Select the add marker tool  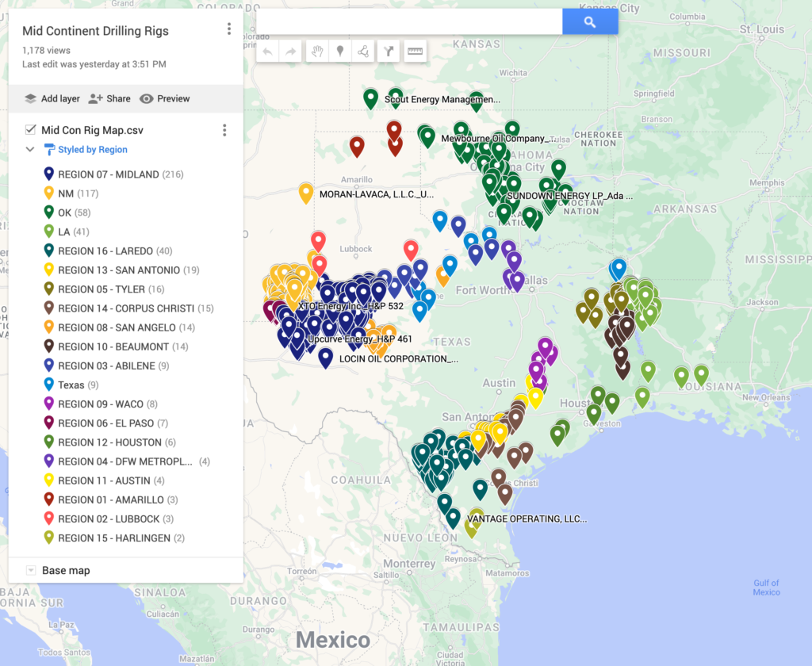click(340, 52)
